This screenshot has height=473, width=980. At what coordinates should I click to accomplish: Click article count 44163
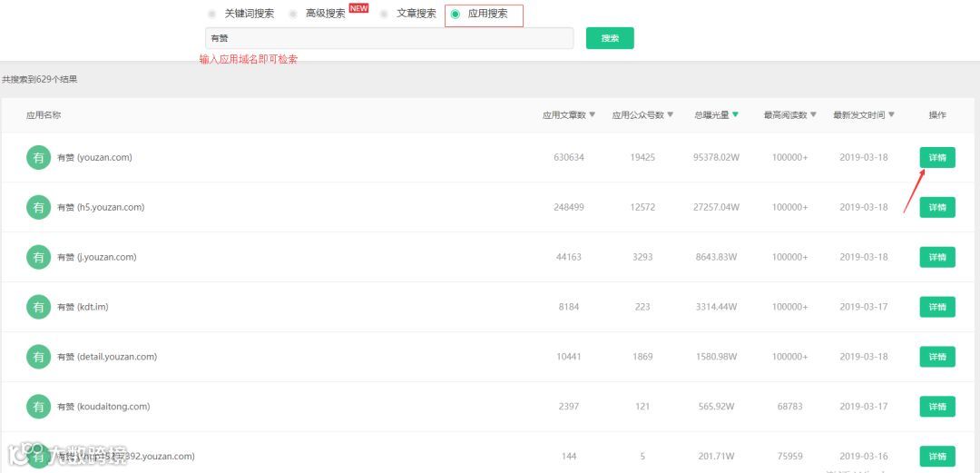(569, 257)
